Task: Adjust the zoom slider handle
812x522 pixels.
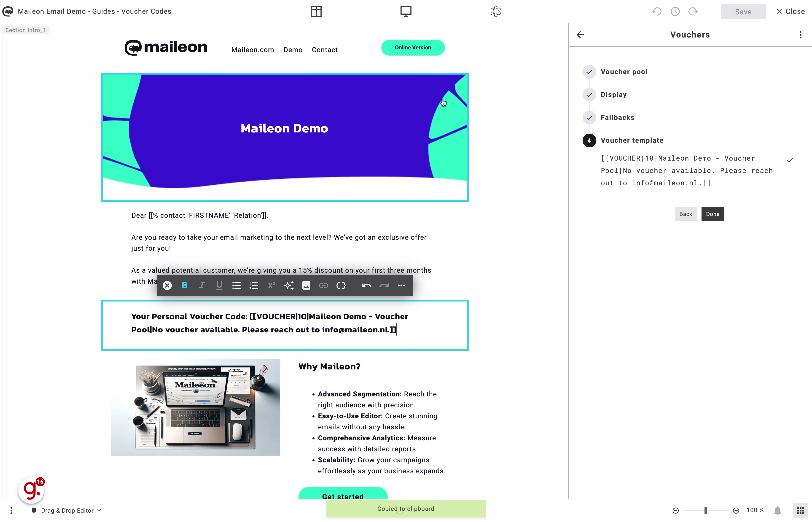Action: [706, 511]
